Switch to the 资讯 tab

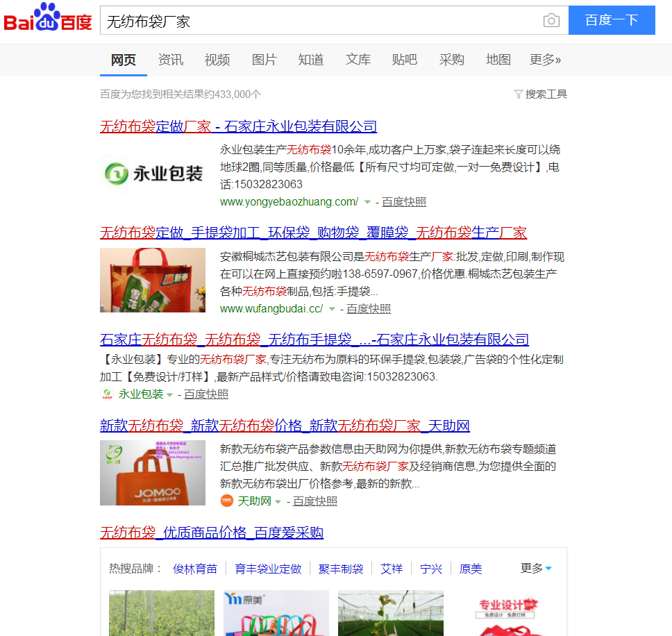pos(171,60)
